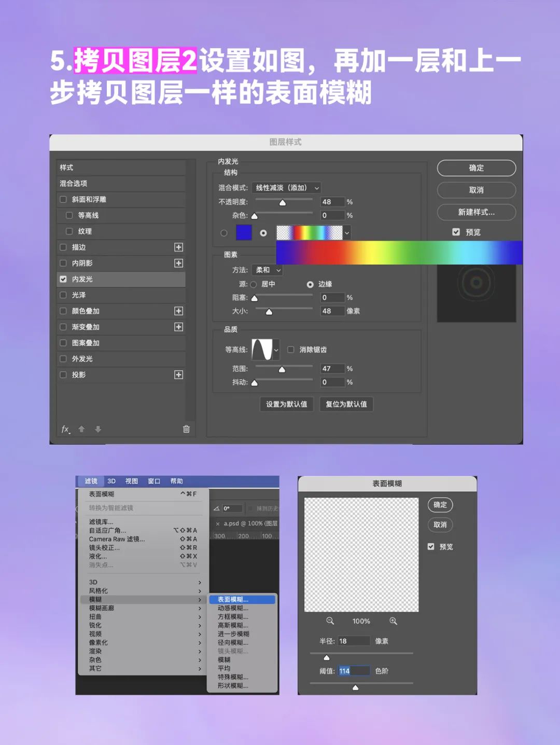Click the trash delete style icon
The height and width of the screenshot is (745, 560).
click(186, 429)
